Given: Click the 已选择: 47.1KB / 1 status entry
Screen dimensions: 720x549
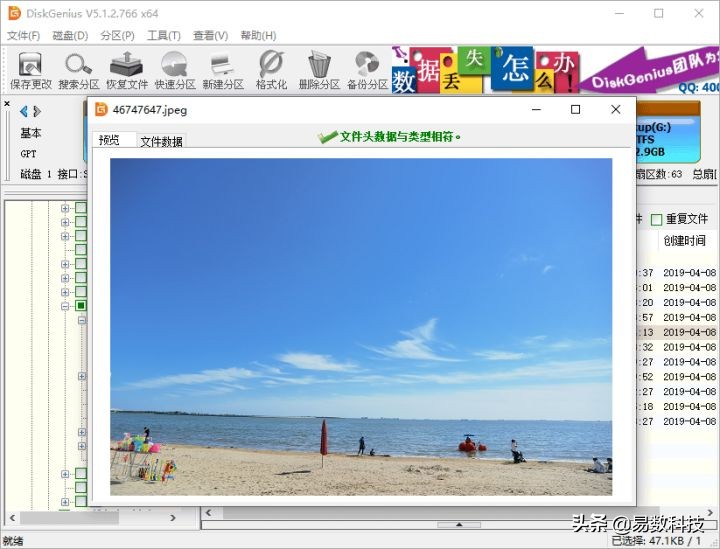Looking at the screenshot, I should pos(657,541).
